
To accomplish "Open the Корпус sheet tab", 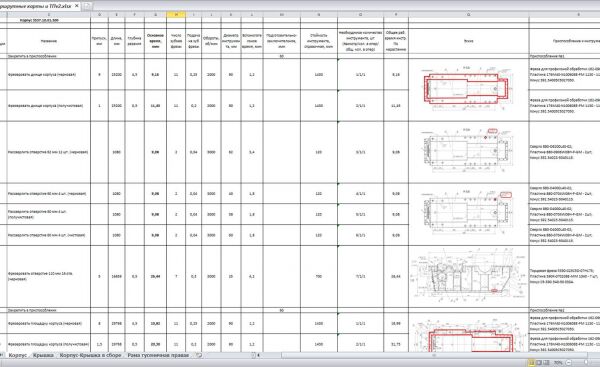I will tap(18, 356).
